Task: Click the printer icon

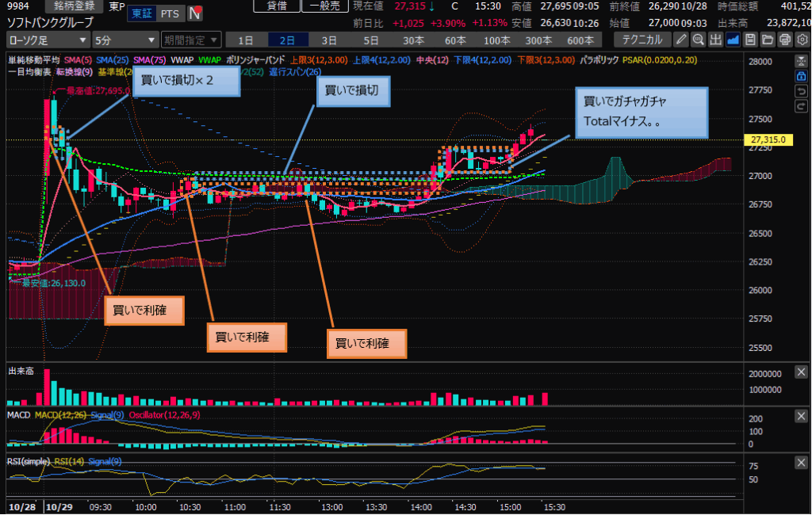Action: (784, 39)
